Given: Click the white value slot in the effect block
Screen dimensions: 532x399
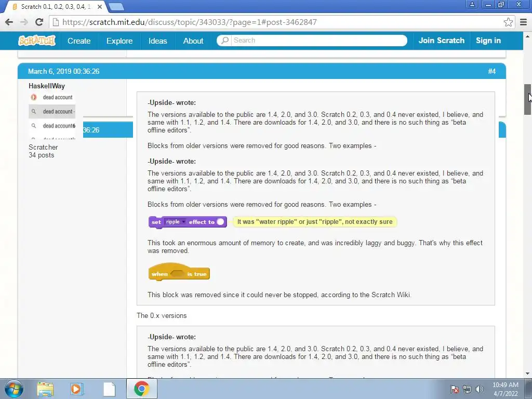Looking at the screenshot, I should 220,222.
